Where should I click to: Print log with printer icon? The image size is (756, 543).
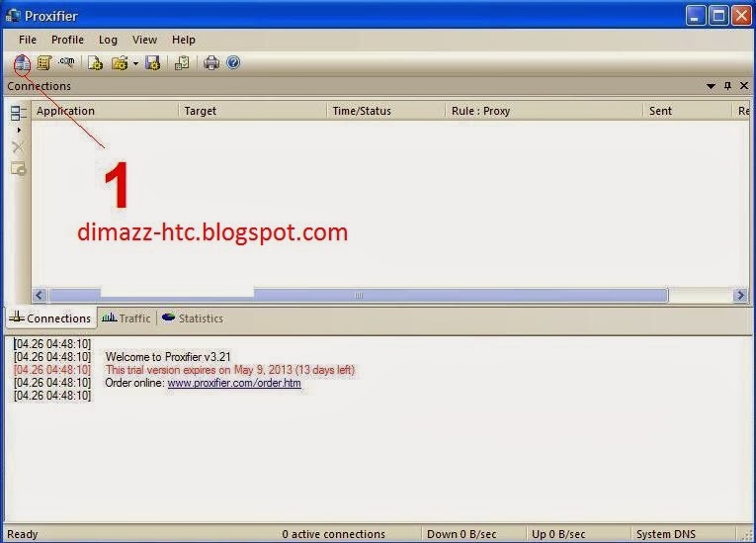point(211,62)
